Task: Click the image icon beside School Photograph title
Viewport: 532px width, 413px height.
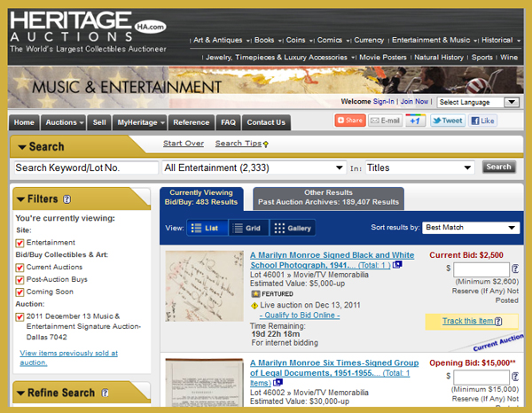Action: 397,264
